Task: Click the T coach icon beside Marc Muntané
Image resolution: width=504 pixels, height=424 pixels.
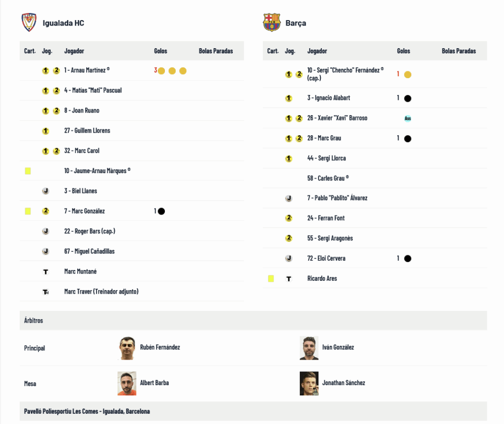Action: pos(46,272)
